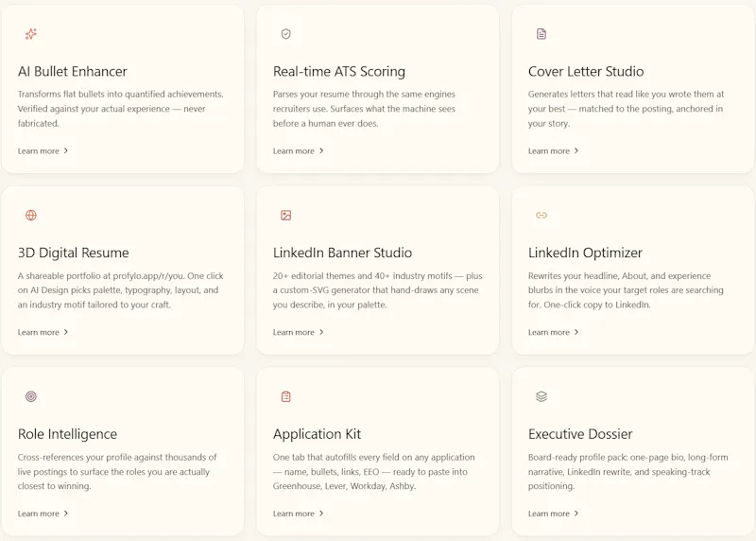Click text "20+ editorial themes and 40+ industry motifs"

363,276
